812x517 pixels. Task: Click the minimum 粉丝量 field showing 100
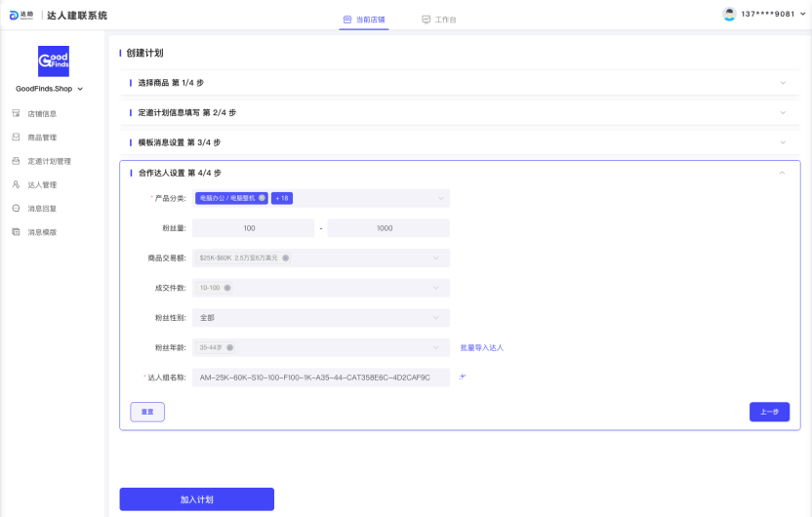coord(249,228)
